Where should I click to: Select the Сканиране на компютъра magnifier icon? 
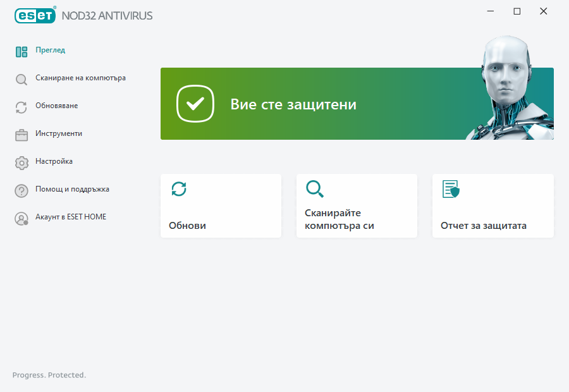pyautogui.click(x=21, y=78)
